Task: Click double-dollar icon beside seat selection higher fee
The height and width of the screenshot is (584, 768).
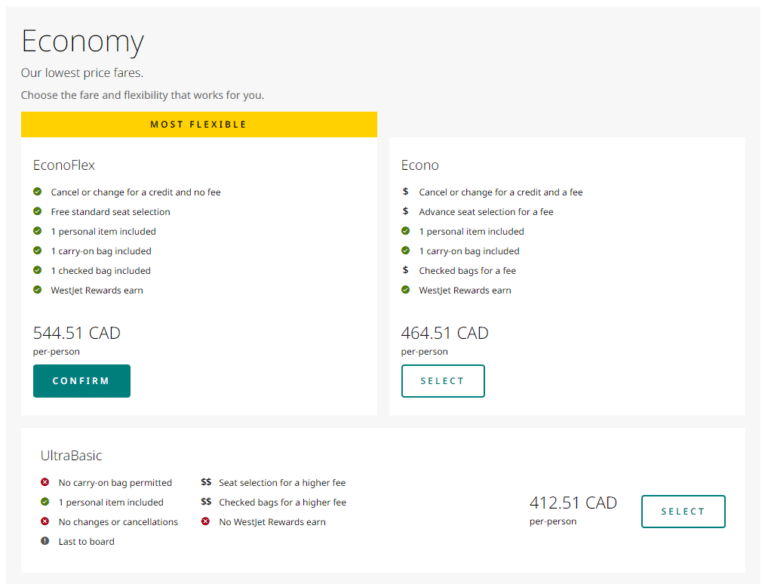Action: coord(206,482)
